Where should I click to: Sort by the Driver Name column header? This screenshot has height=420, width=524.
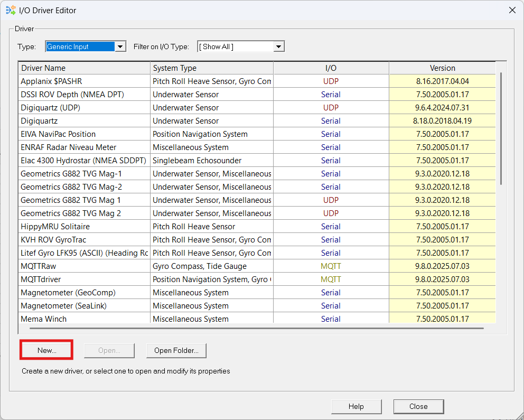(x=85, y=68)
